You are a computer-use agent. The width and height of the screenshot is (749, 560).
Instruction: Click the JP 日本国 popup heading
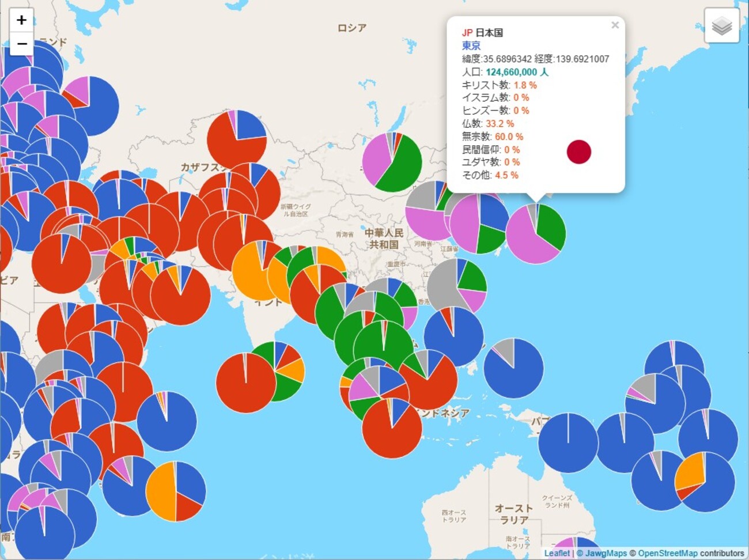click(483, 33)
